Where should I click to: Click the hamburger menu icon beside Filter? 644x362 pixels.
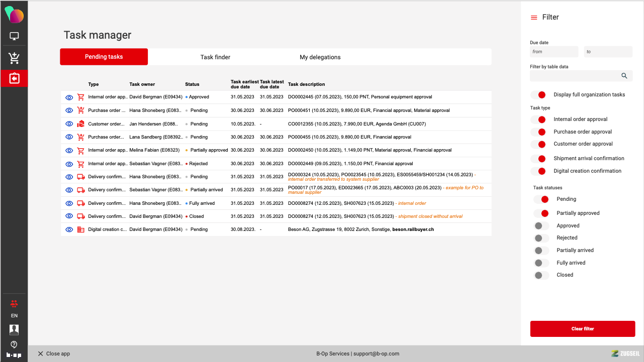pyautogui.click(x=534, y=18)
